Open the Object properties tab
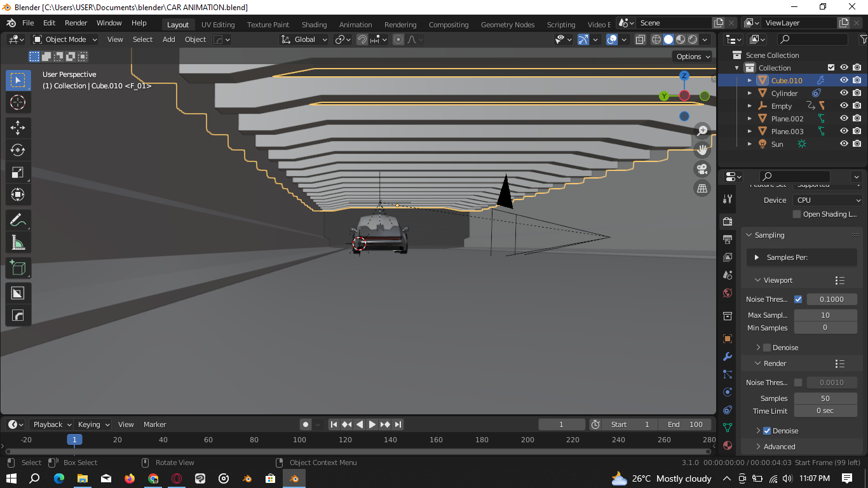Viewport: 868px width, 488px height. (728, 339)
